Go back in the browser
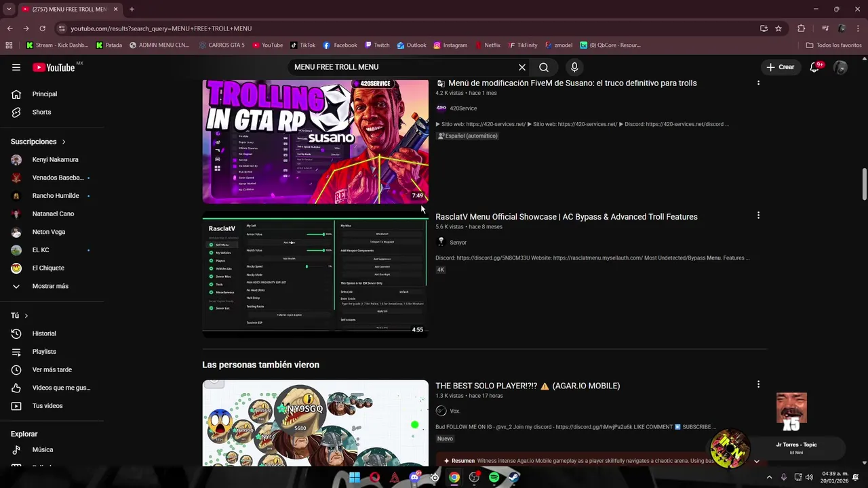This screenshot has width=868, height=488. (9, 28)
